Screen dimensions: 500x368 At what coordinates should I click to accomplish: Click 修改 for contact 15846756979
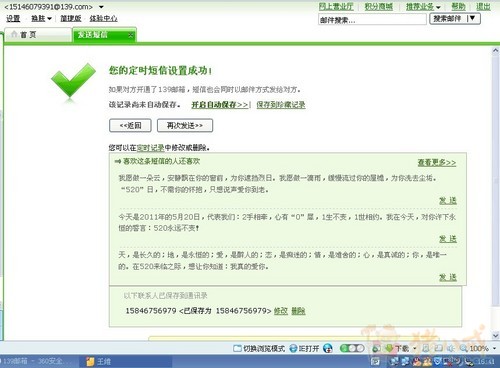(281, 311)
